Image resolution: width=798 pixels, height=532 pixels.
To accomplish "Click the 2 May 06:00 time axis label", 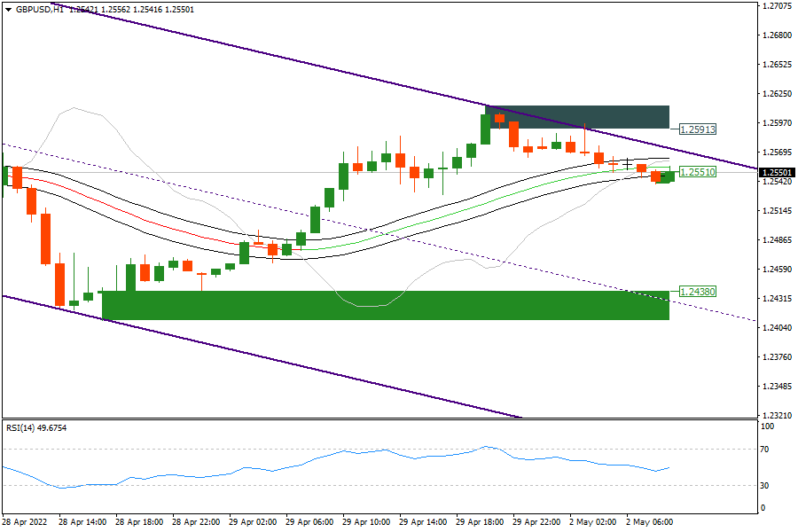I will point(652,522).
